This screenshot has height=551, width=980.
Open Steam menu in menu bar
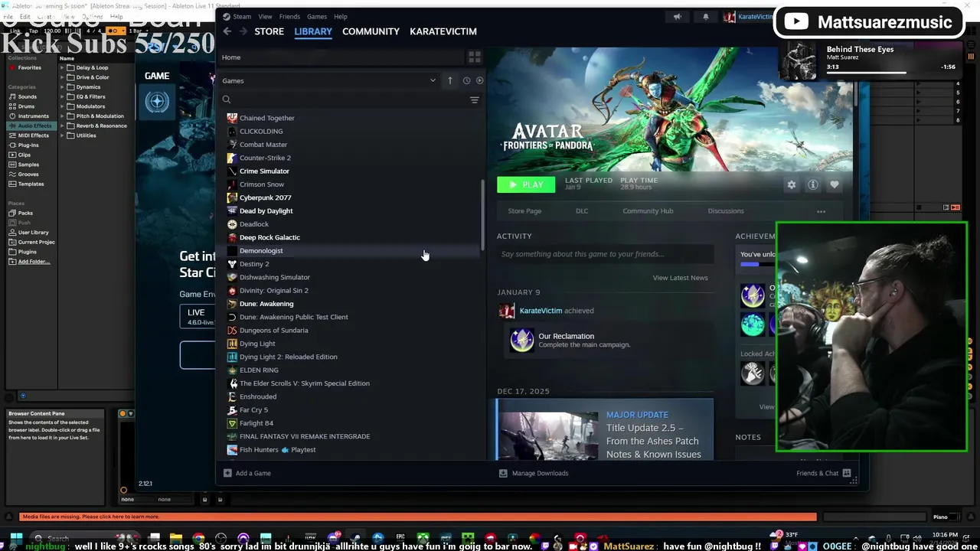tap(242, 16)
